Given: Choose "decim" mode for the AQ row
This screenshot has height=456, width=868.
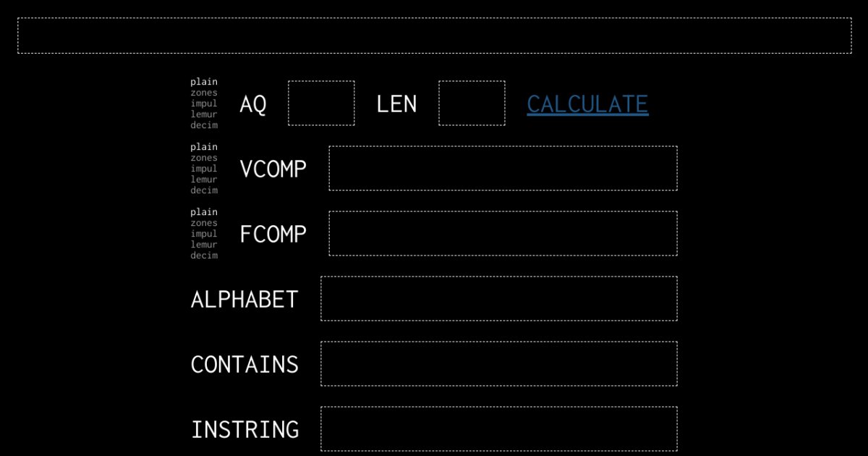Looking at the screenshot, I should (203, 125).
